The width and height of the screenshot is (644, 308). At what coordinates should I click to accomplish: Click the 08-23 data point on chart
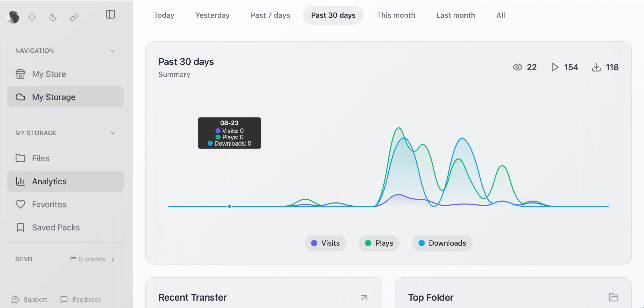click(229, 206)
